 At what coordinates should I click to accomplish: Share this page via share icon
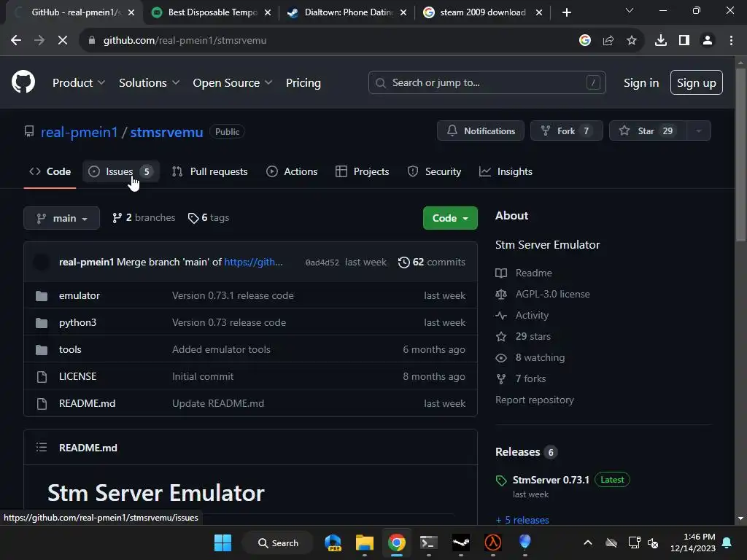608,41
